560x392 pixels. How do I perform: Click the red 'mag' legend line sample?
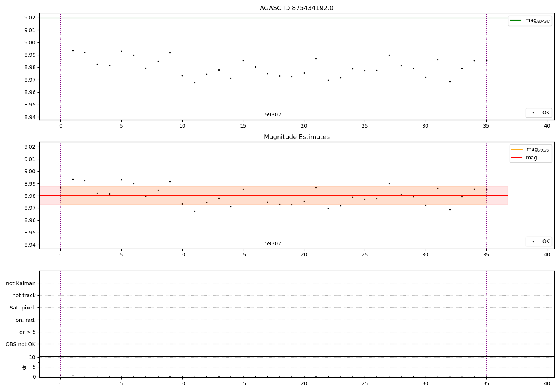(x=517, y=158)
